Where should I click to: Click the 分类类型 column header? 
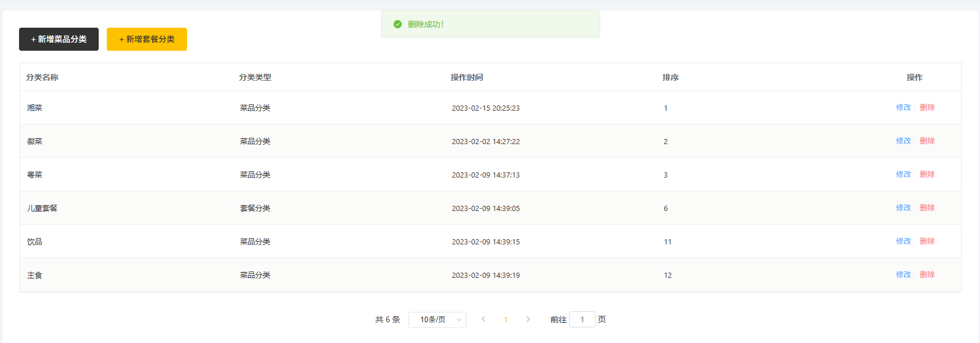click(x=255, y=77)
